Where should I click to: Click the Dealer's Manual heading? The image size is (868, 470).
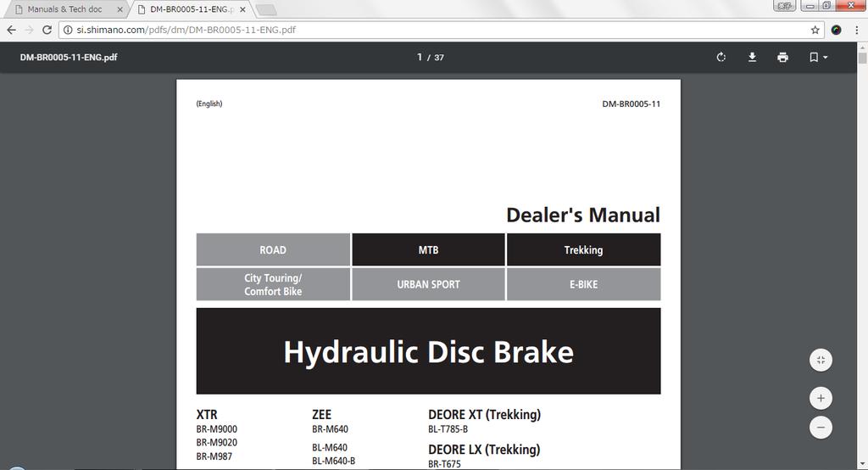[x=583, y=215]
